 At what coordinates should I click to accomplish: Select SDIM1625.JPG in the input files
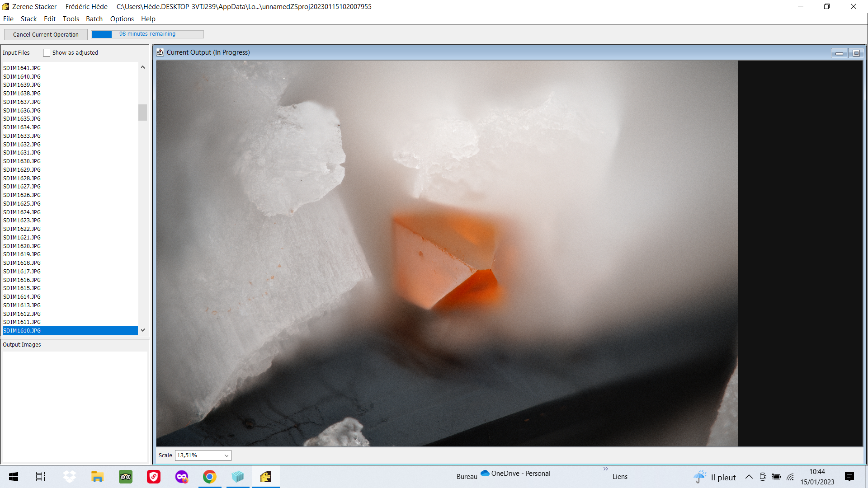coord(22,203)
